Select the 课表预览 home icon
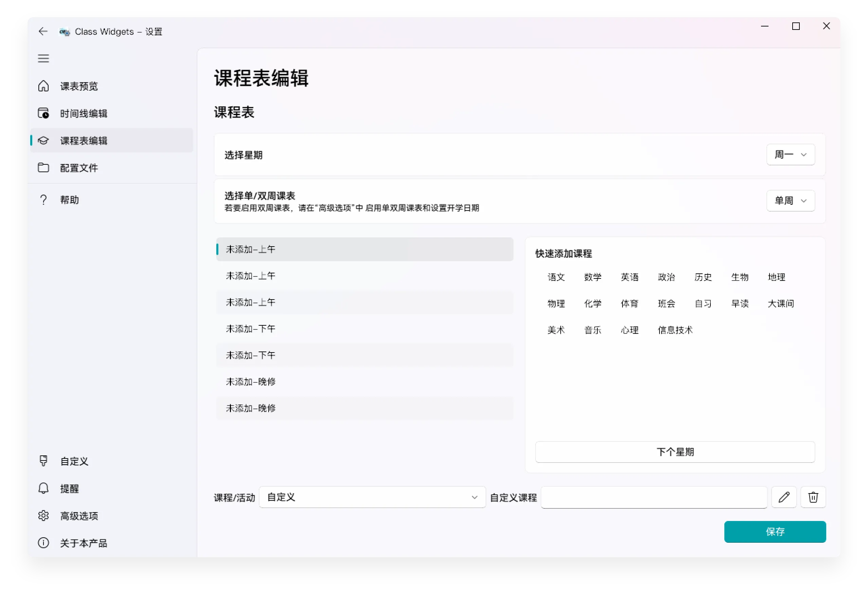 click(44, 86)
